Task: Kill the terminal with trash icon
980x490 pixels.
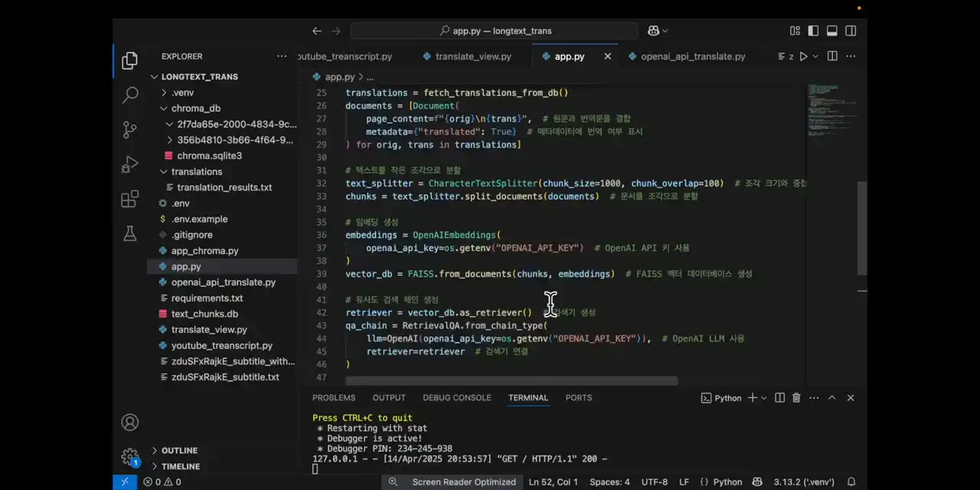Action: coord(796,398)
